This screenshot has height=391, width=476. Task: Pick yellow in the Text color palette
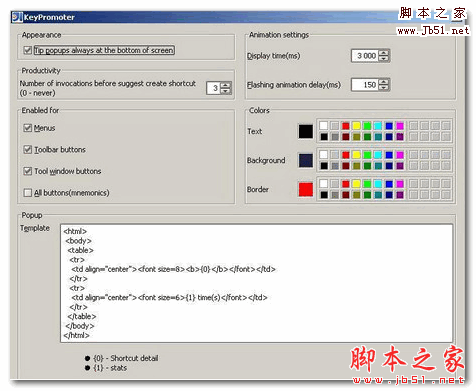click(356, 126)
